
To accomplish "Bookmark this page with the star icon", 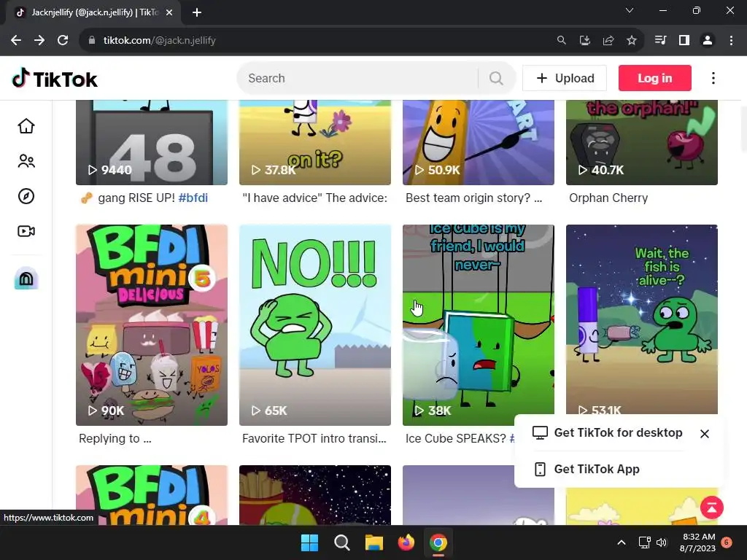I will coord(632,41).
